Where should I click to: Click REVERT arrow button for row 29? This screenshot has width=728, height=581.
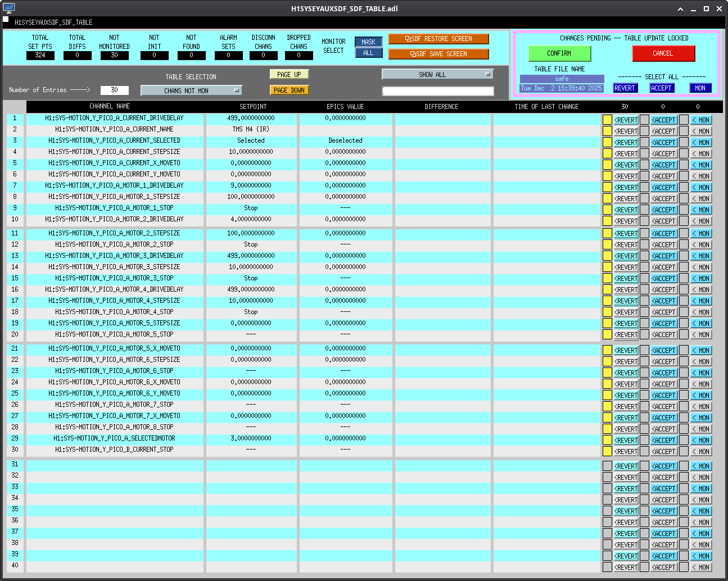tap(626, 441)
